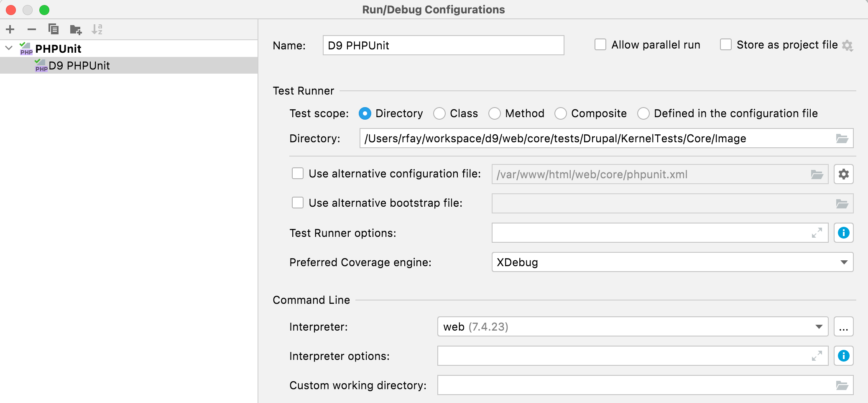Screen dimensions: 868x403
Task: Open the Preferred Coverage engine dropdown
Action: tap(844, 262)
